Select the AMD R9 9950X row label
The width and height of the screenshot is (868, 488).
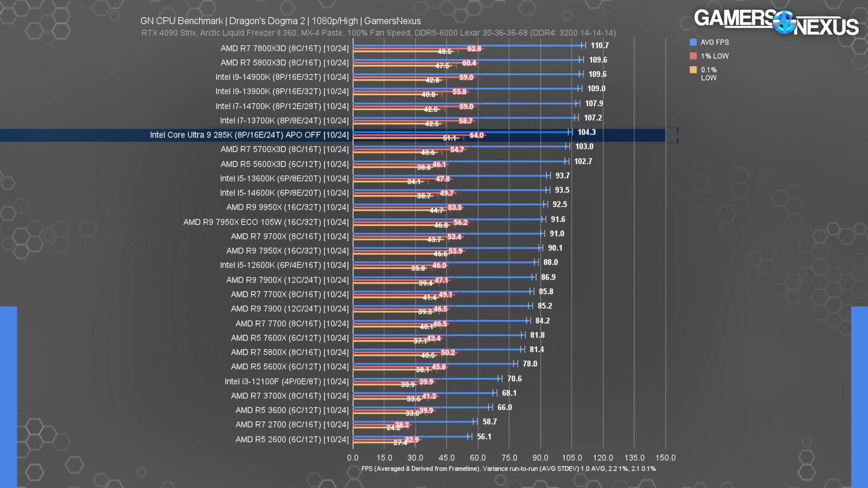click(x=288, y=207)
